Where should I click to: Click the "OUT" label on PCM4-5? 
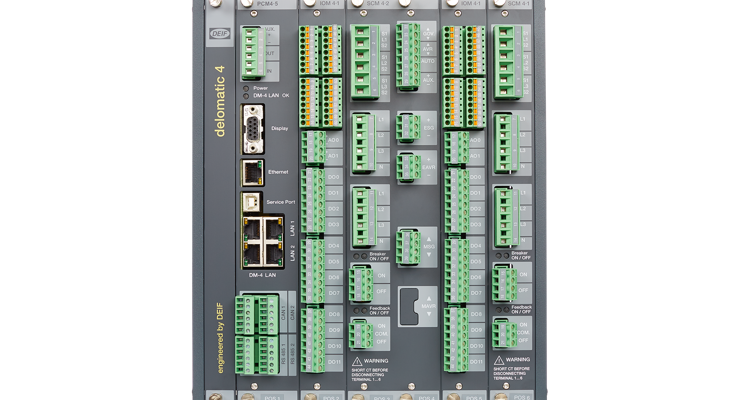point(269,54)
